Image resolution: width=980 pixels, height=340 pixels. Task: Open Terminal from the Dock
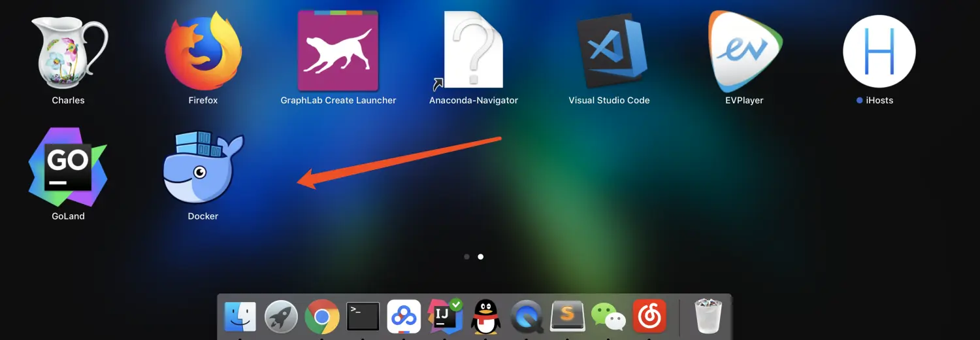coord(363,317)
